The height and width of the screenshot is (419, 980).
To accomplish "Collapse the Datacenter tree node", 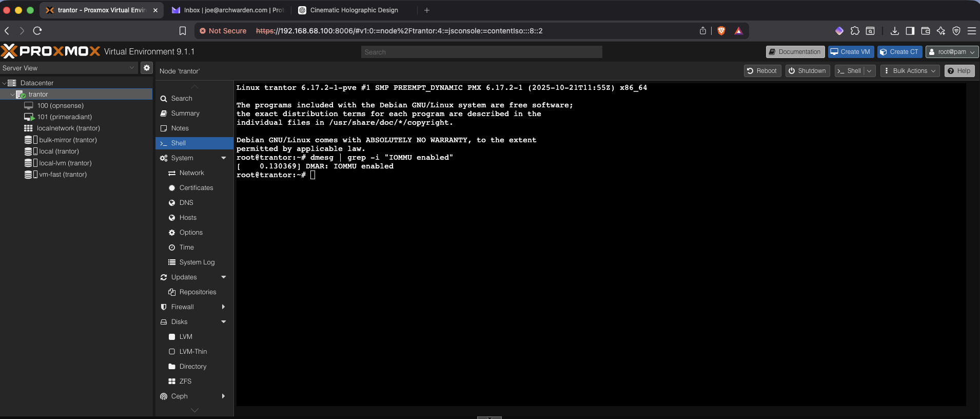I will coord(4,83).
